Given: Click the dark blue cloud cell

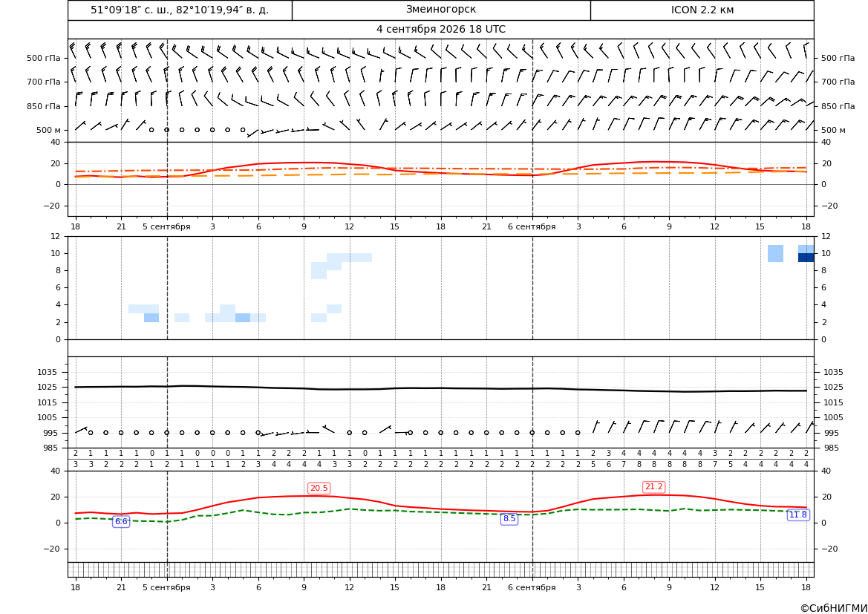Looking at the screenshot, I should tap(806, 258).
